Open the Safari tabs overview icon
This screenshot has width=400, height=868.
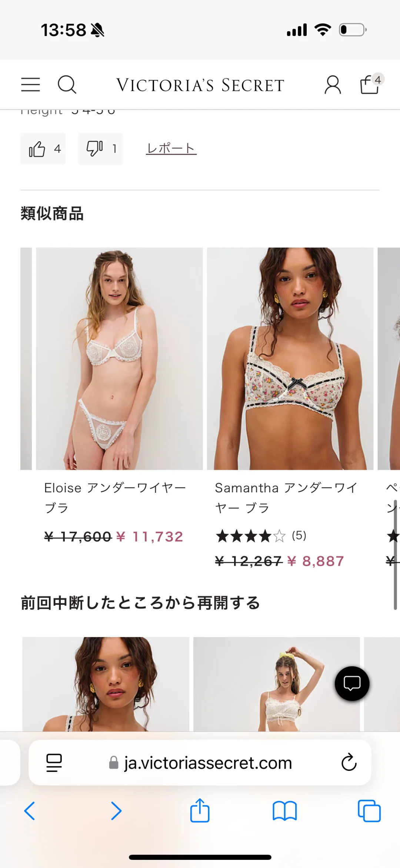click(369, 811)
